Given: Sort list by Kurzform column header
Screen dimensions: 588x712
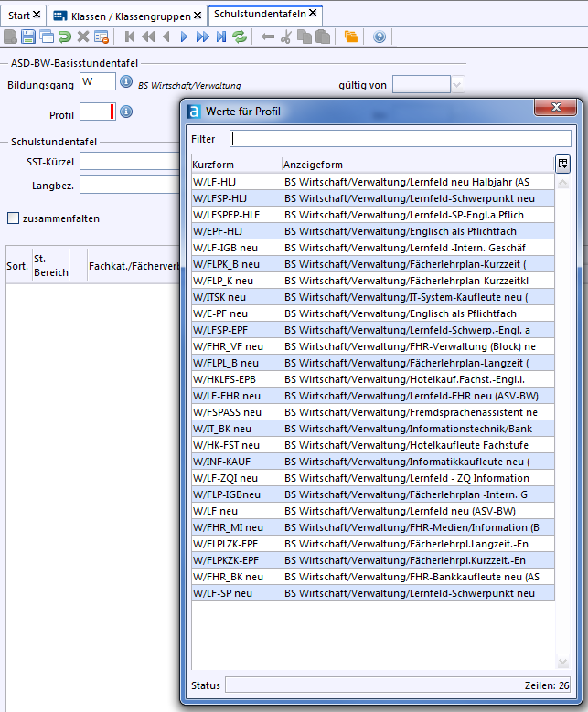Looking at the screenshot, I should click(x=235, y=165).
